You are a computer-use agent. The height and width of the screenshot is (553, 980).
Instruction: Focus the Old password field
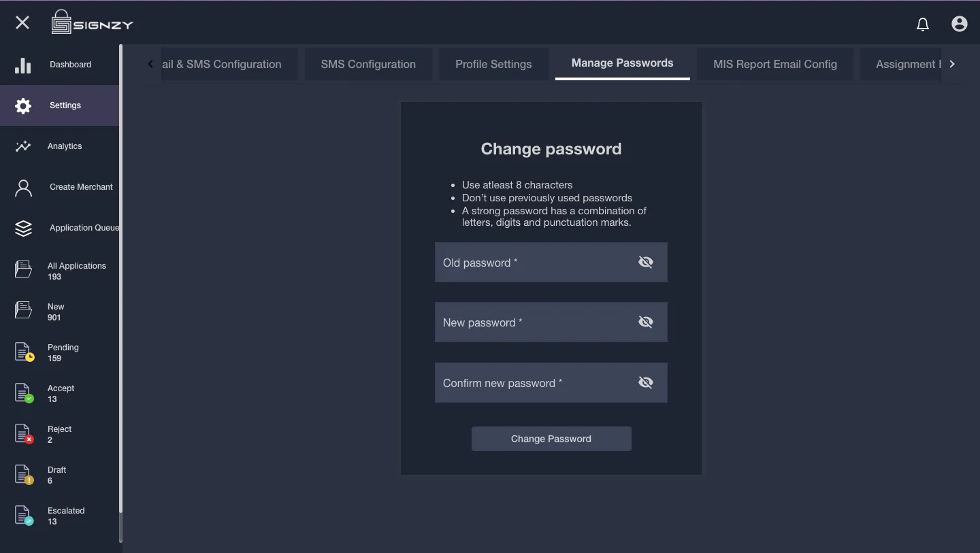551,263
